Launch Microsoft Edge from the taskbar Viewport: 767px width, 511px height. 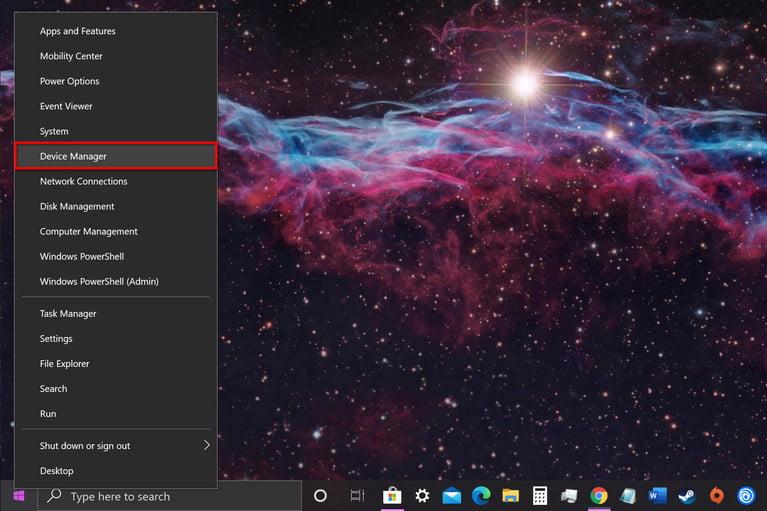point(481,496)
